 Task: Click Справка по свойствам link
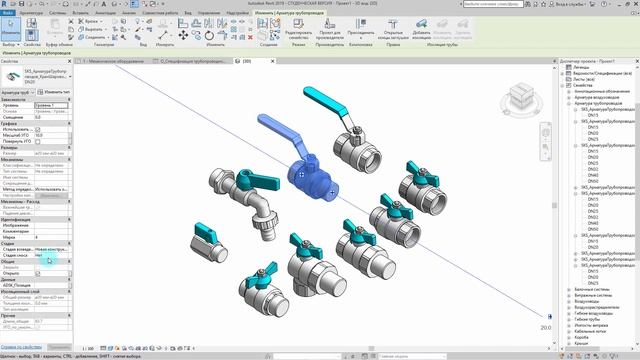click(x=21, y=347)
